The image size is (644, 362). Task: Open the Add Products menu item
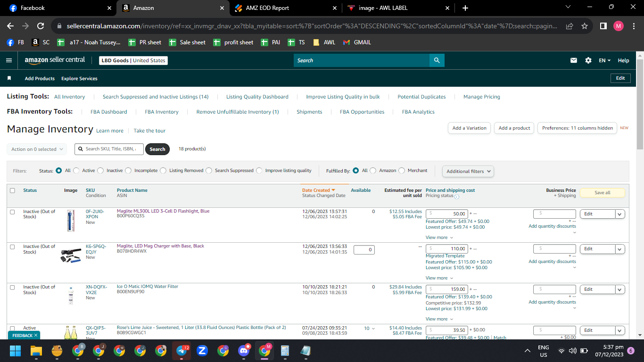(x=40, y=78)
